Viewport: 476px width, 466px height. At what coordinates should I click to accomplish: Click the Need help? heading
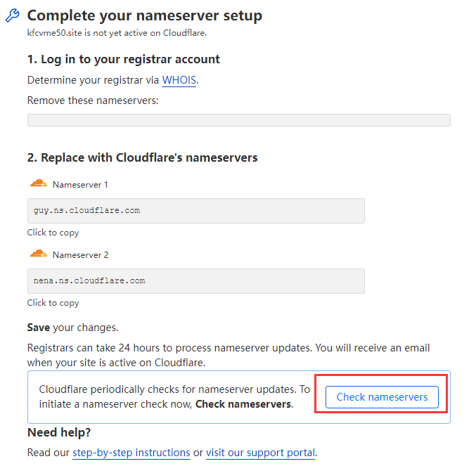(x=59, y=432)
